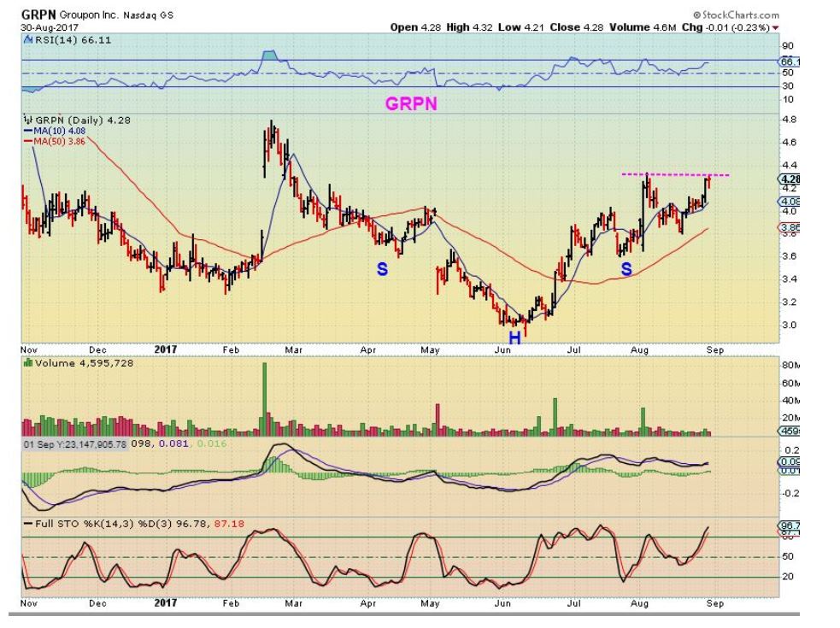
Task: Open the StockCharts.com watermark link
Action: coord(736,15)
